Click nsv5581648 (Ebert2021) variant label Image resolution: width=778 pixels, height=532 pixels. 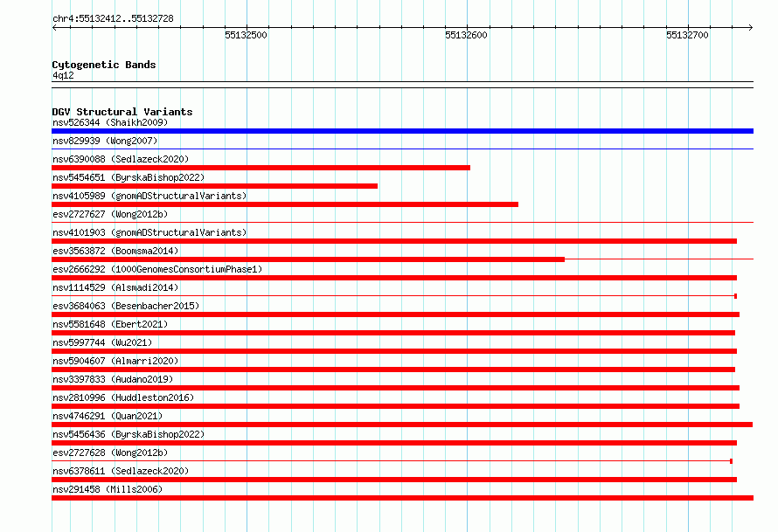(110, 324)
